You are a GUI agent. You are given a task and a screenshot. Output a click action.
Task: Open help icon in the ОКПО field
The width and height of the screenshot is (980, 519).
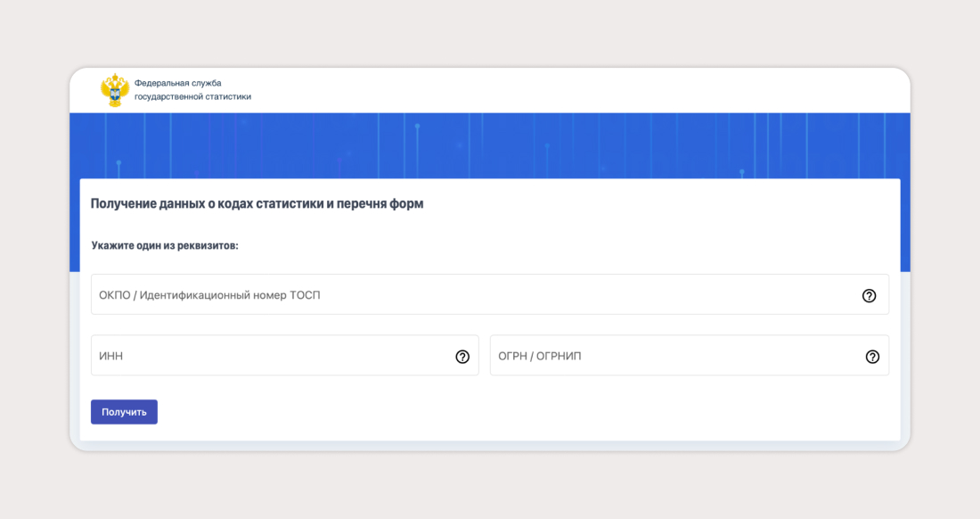(x=869, y=296)
